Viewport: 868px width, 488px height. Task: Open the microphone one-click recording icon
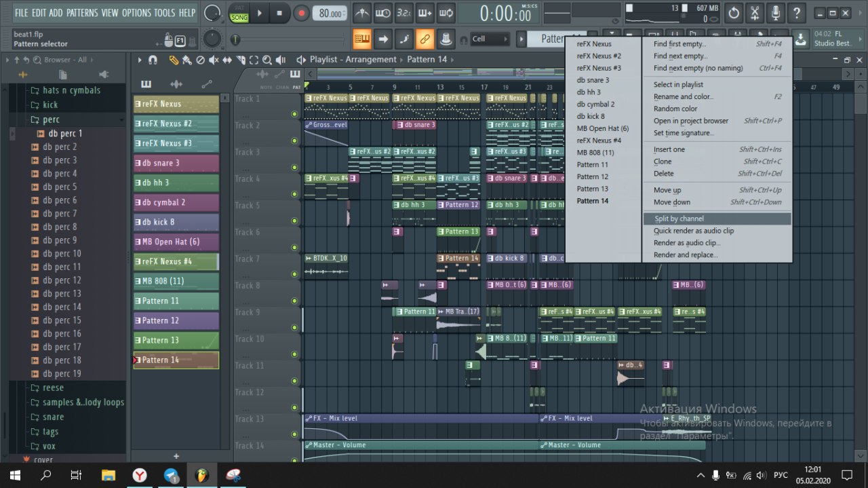pyautogui.click(x=776, y=12)
